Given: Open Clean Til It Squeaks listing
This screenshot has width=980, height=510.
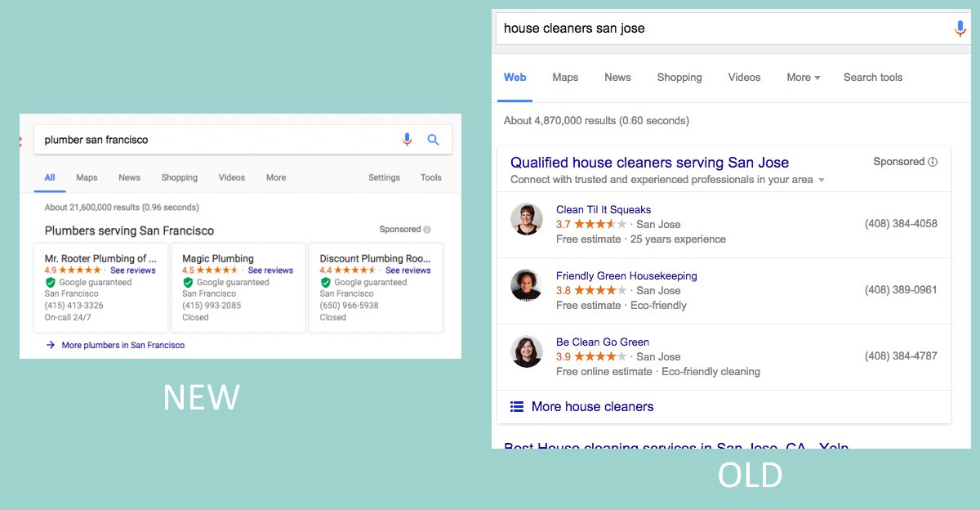Looking at the screenshot, I should pos(604,210).
